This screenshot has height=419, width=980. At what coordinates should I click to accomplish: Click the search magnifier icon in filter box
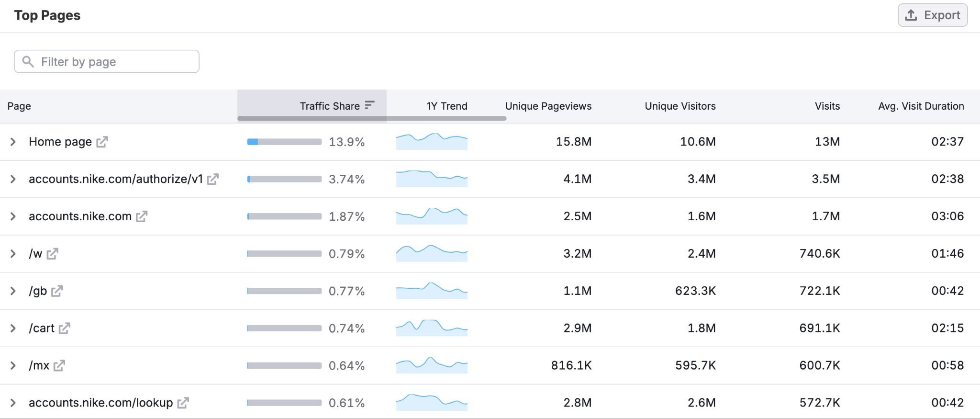28,62
